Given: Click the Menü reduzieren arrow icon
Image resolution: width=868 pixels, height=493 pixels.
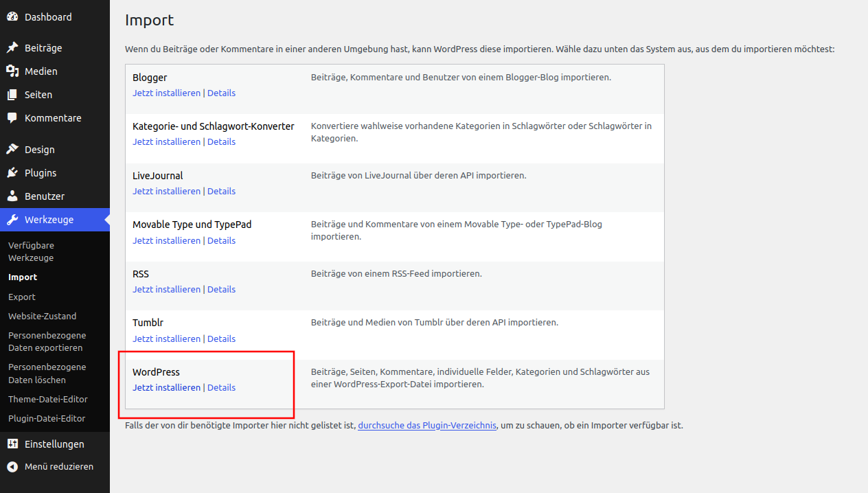Looking at the screenshot, I should pyautogui.click(x=12, y=466).
